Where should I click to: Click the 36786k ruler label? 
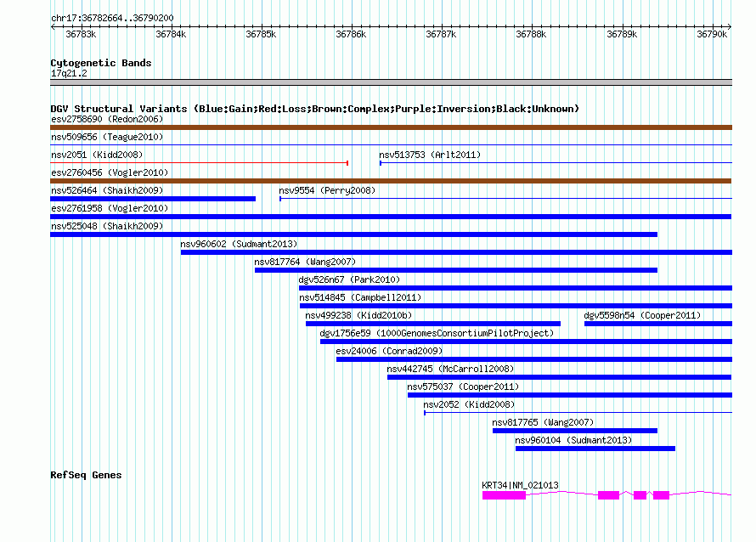[x=351, y=34]
